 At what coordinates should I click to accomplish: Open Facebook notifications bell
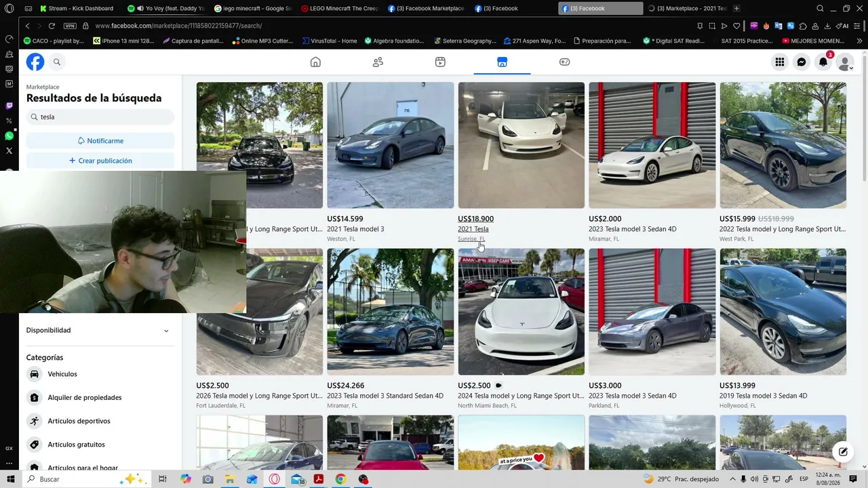pyautogui.click(x=823, y=62)
